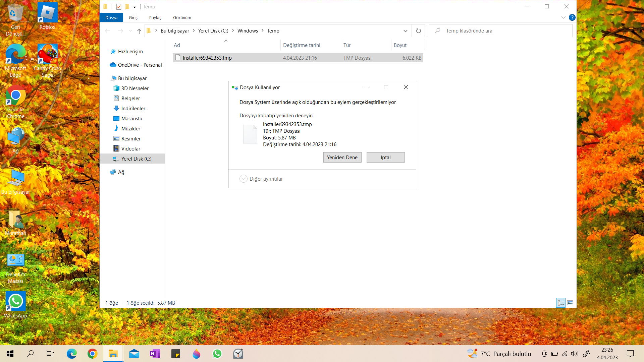
Task: Switch to large thumbnails view icon
Action: [570, 303]
